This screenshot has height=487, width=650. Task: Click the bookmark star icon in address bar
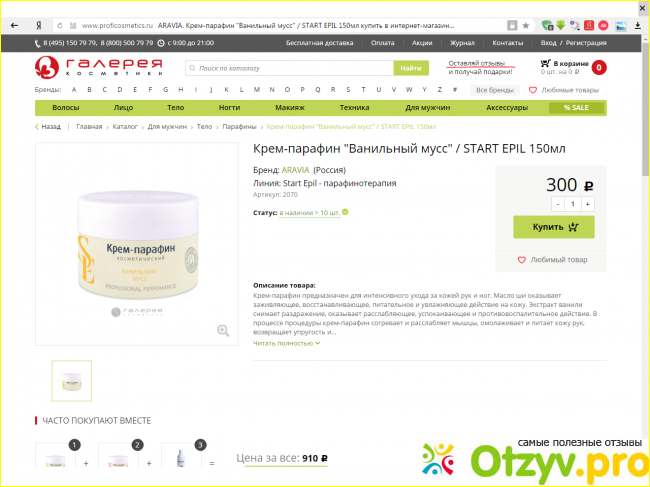click(526, 26)
